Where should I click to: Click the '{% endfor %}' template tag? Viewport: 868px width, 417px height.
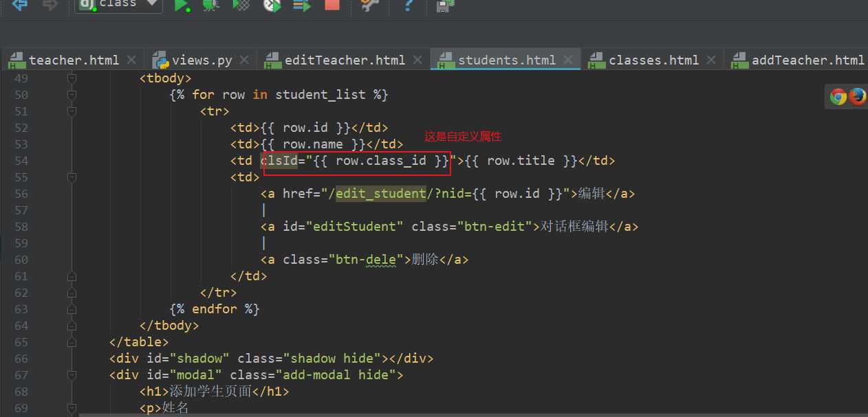point(215,309)
